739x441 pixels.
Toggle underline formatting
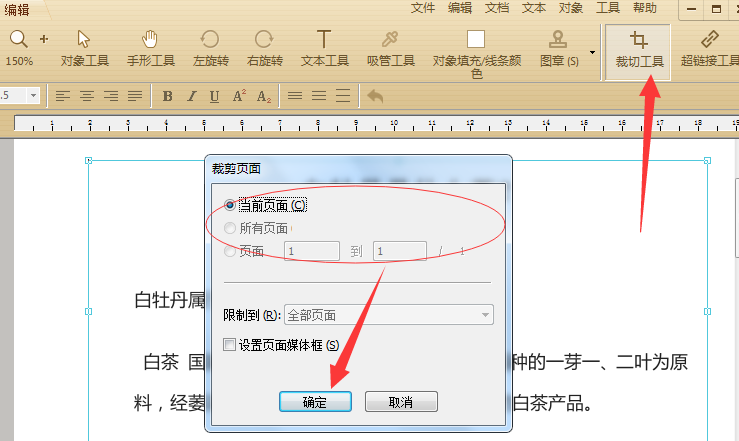click(214, 97)
